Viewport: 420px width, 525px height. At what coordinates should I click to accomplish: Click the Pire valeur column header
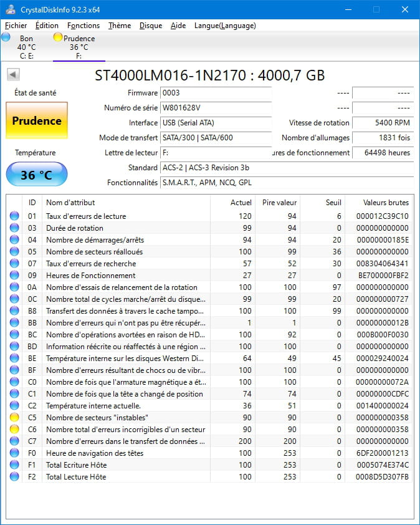pyautogui.click(x=277, y=203)
